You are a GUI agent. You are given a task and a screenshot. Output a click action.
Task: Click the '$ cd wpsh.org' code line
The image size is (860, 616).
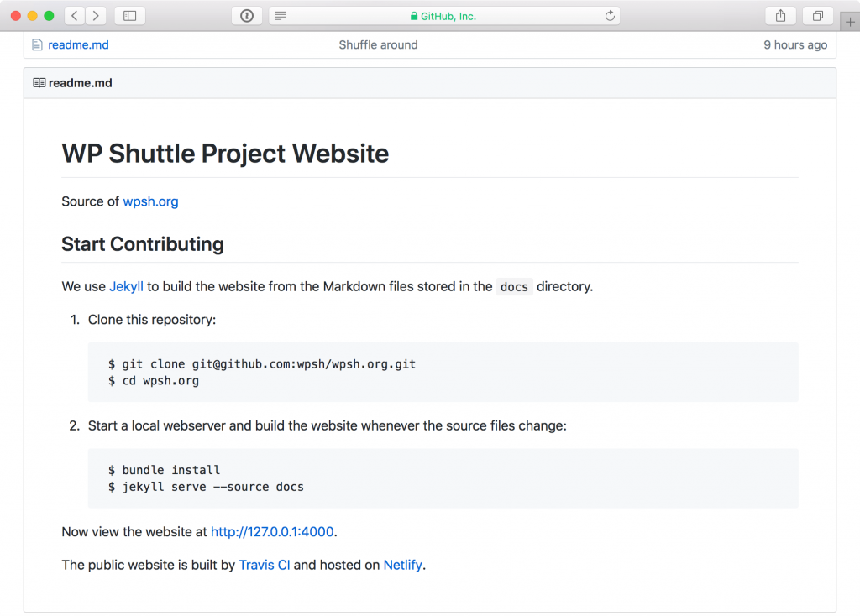click(x=154, y=380)
